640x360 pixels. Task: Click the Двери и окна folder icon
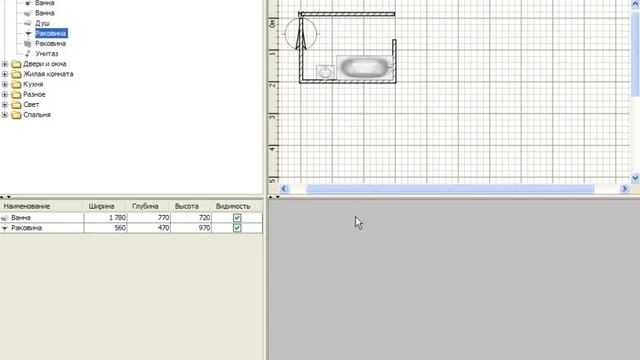tap(16, 64)
